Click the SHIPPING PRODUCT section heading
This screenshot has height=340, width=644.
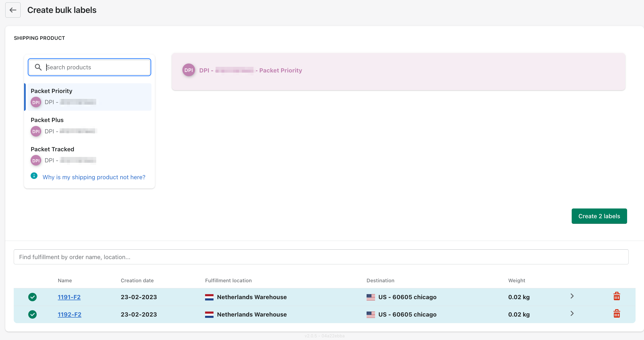pos(39,38)
